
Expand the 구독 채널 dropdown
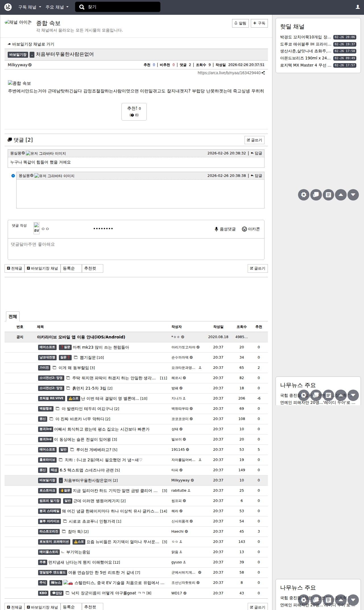pyautogui.click(x=30, y=7)
